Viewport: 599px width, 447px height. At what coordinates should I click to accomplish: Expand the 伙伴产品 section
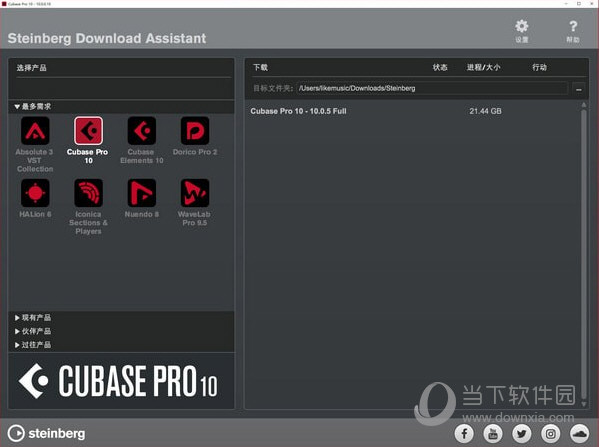pyautogui.click(x=33, y=331)
